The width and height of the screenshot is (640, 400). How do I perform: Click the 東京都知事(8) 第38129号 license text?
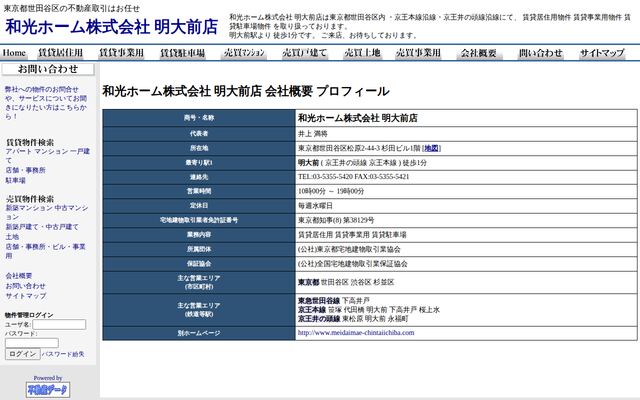(336, 220)
